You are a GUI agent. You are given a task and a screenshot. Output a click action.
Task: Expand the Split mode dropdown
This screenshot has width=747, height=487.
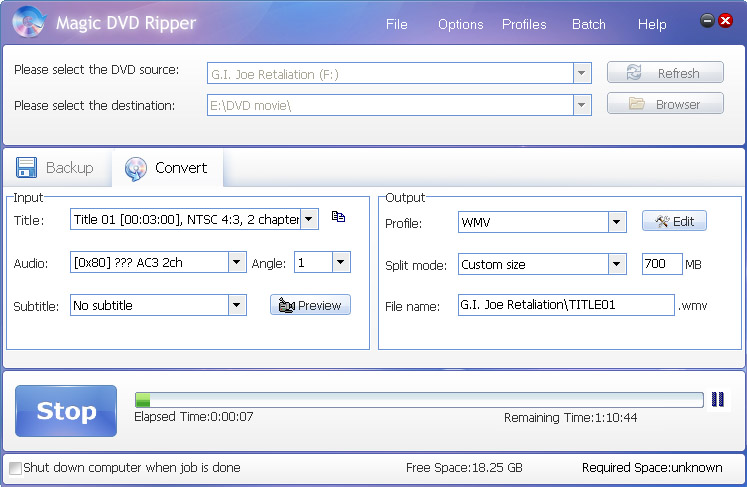tap(616, 264)
